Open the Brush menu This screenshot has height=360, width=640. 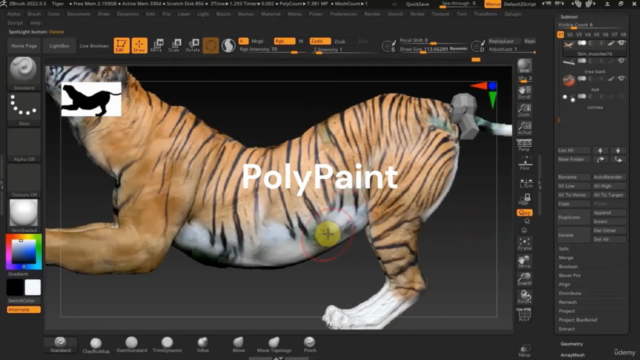pos(34,14)
